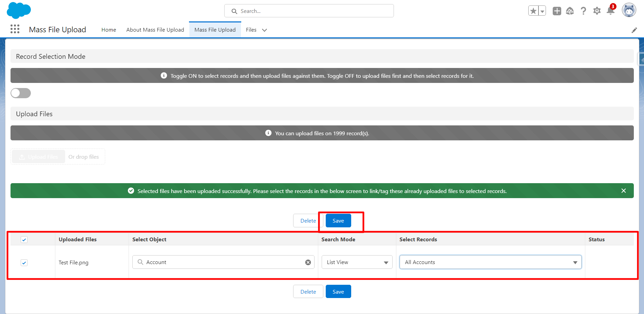
Task: Click the Status column header
Action: (596, 239)
